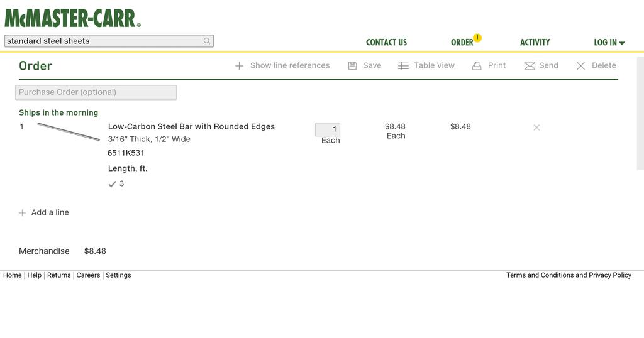
Task: Click the Print printer icon
Action: pos(477,65)
